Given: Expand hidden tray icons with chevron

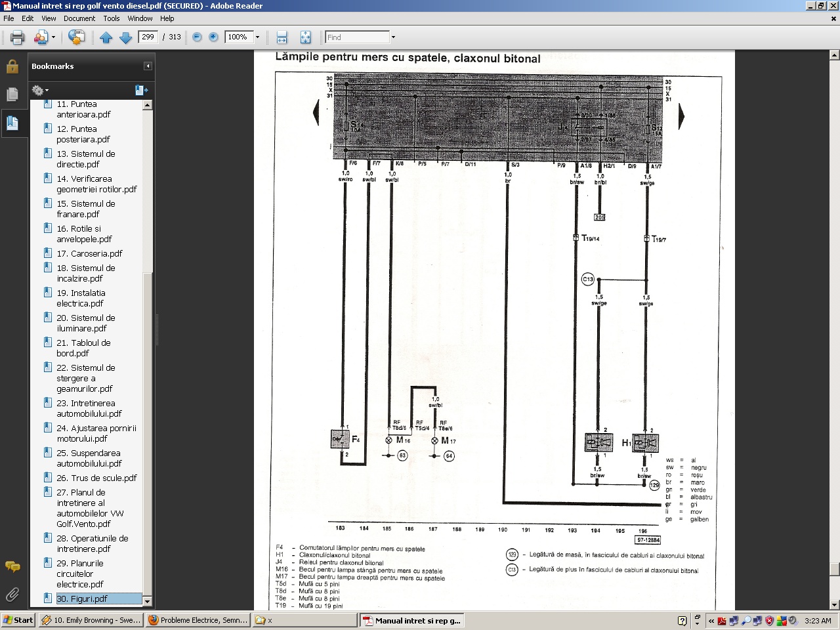Looking at the screenshot, I should [711, 620].
